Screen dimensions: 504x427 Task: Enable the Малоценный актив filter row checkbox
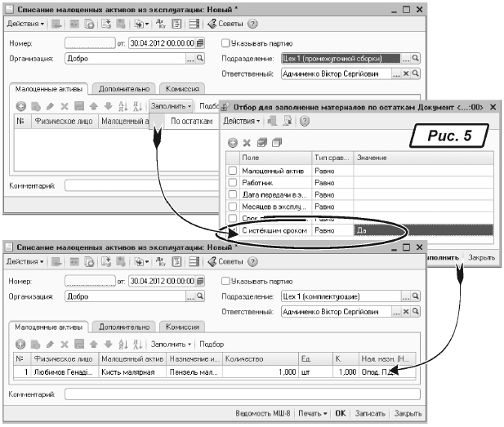coord(233,170)
